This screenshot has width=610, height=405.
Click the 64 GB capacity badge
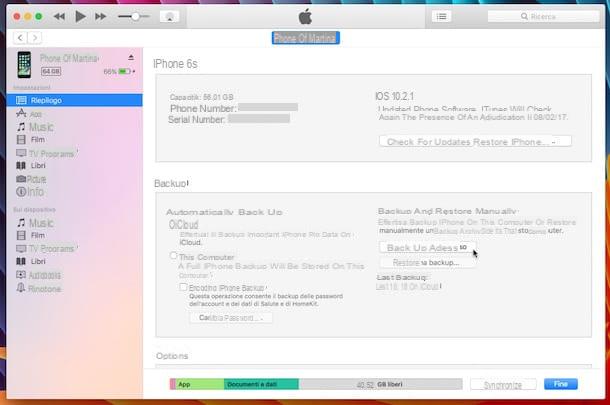pos(51,72)
